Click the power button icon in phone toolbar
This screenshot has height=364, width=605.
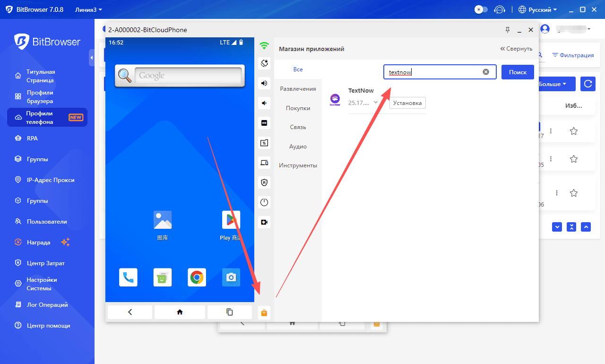[x=264, y=202]
